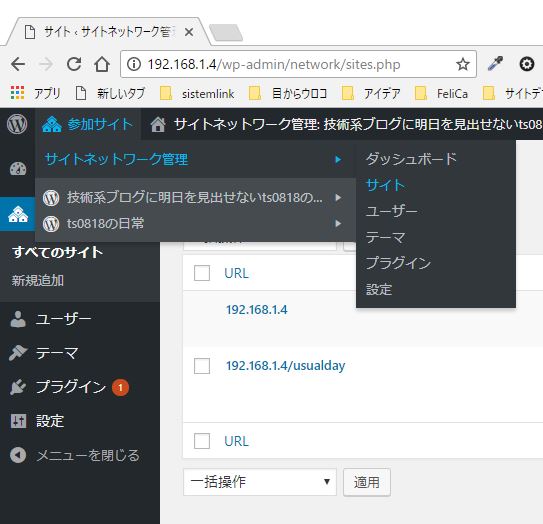This screenshot has width=543, height=524.
Task: Click the themes brush icon in sidebar
Action: click(18, 353)
